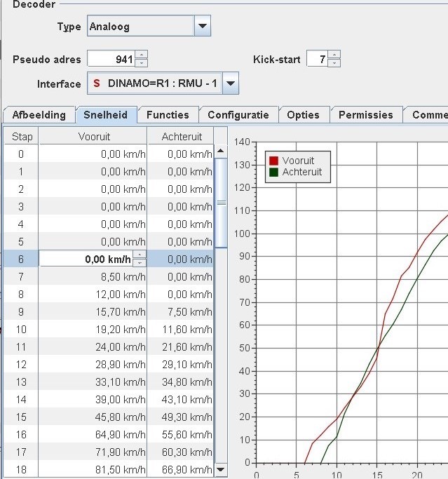The width and height of the screenshot is (448, 479).
Task: Click the speed table scroll up arrow
Action: tap(221, 151)
